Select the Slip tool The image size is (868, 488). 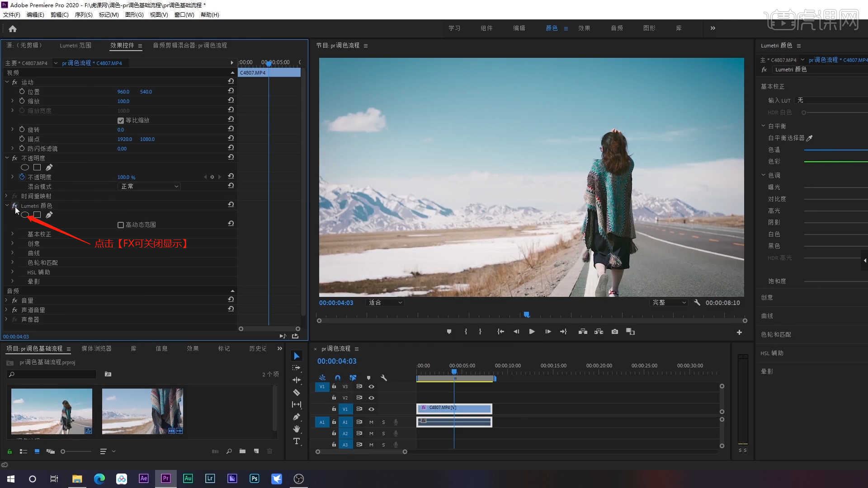pyautogui.click(x=297, y=404)
